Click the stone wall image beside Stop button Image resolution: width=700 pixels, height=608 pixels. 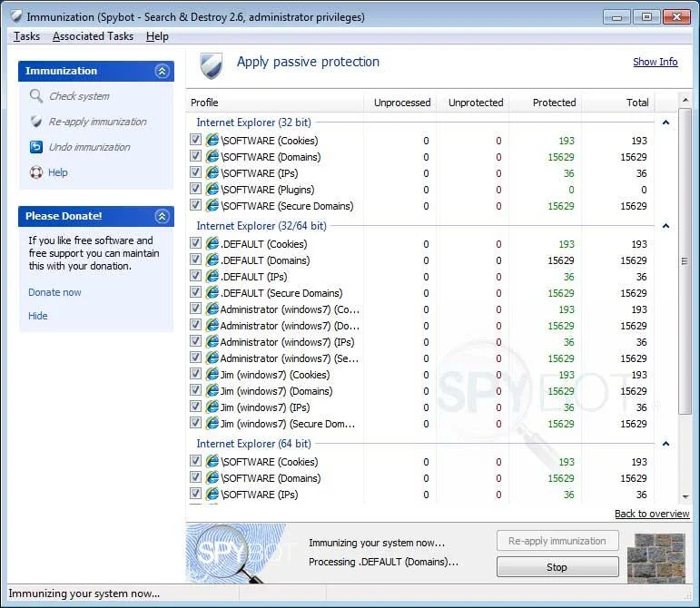pos(656,558)
